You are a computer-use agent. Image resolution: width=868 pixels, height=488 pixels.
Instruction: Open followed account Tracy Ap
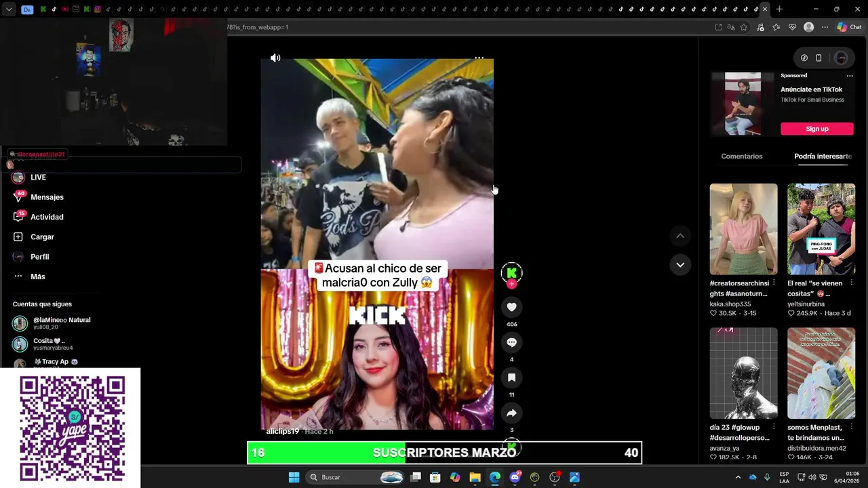(45, 363)
